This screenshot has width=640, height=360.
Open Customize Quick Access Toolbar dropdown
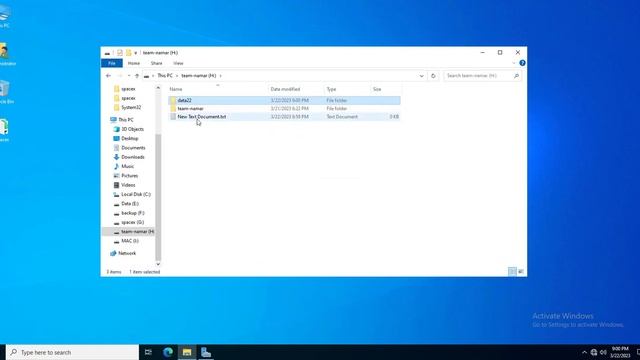(x=136, y=53)
